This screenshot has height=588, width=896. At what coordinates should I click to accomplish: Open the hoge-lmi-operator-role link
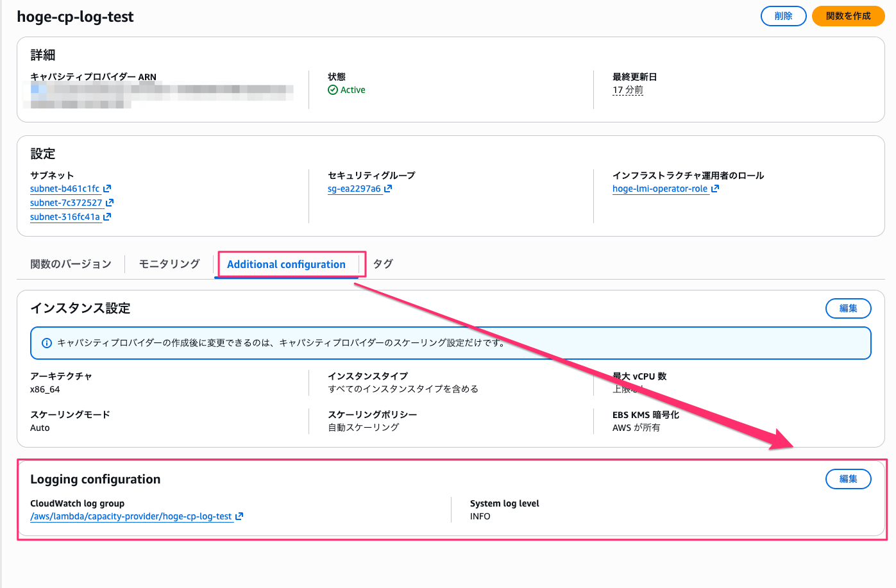point(660,189)
